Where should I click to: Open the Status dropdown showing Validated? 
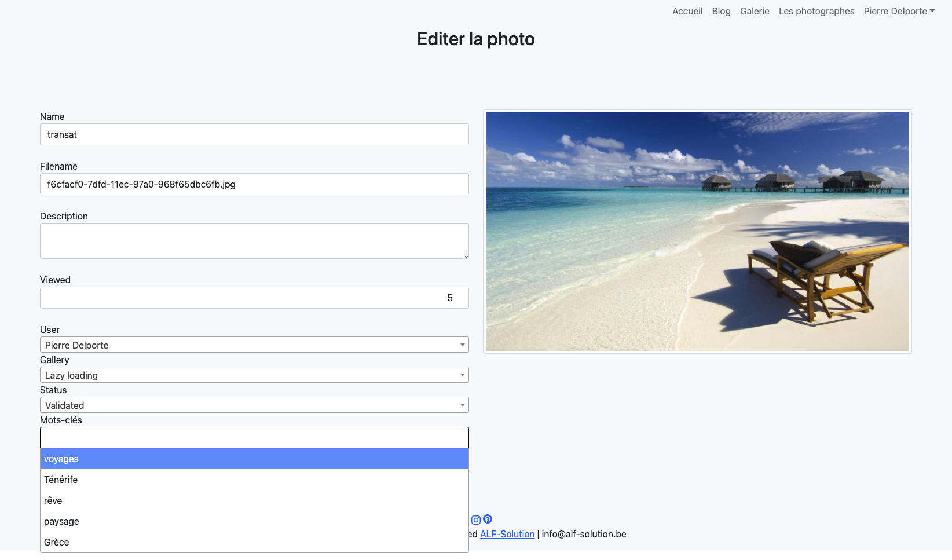click(x=254, y=405)
